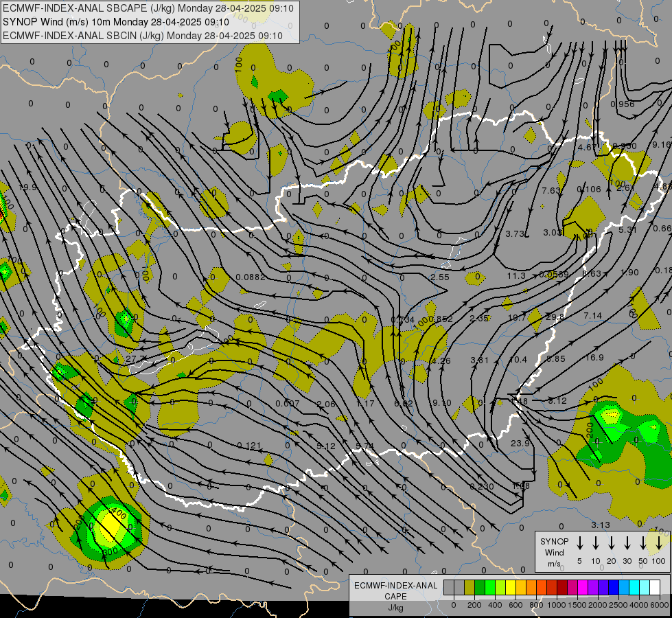The image size is (672, 618).
Task: Click the 2500 tick label on CAPE scale
Action: click(618, 605)
